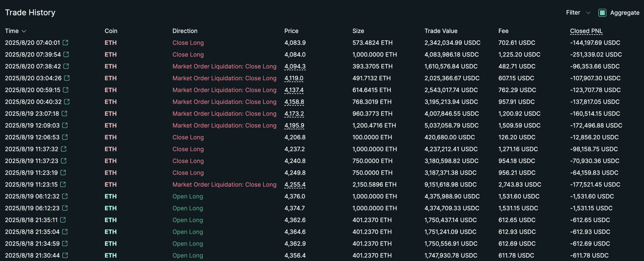Viewport: 644px width, 261px height.
Task: Open external link icon for 2025/8/19 12:06:53 trade
Action: point(65,137)
